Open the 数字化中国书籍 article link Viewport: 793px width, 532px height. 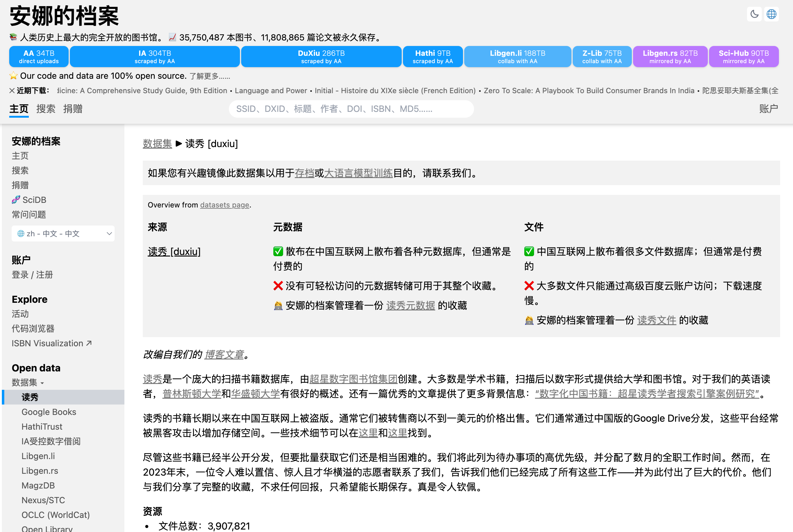[x=647, y=394]
